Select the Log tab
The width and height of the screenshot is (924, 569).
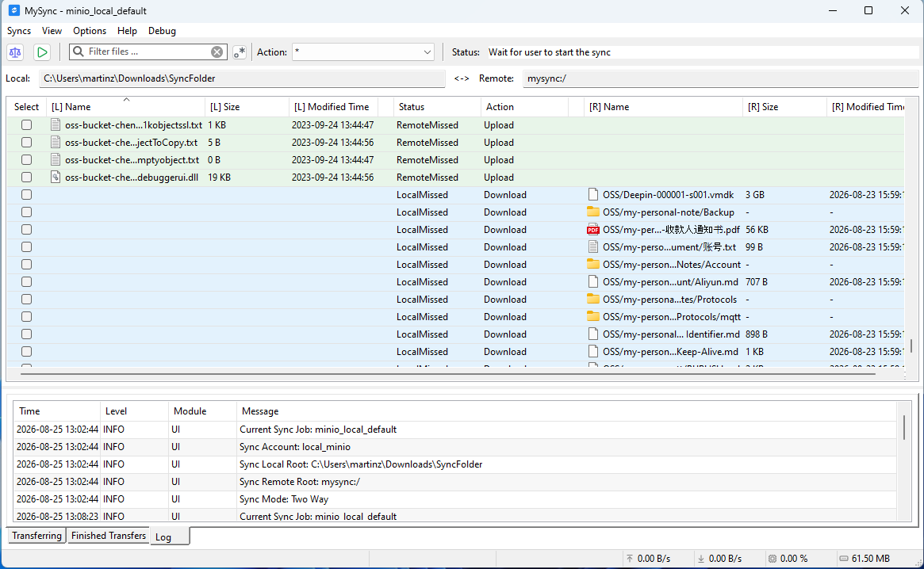pyautogui.click(x=170, y=537)
